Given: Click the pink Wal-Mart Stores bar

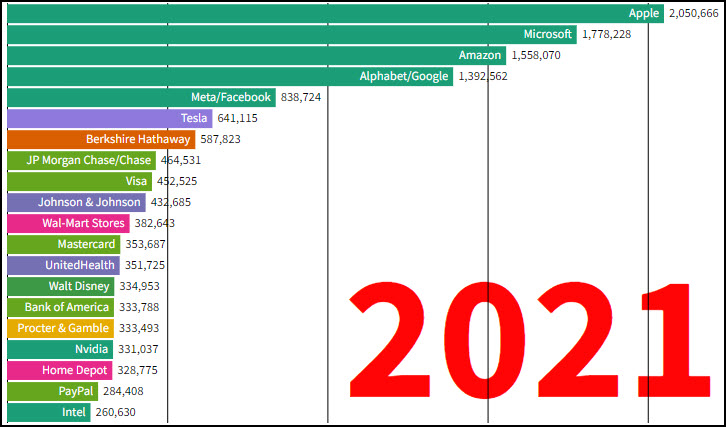Looking at the screenshot, I should [x=69, y=223].
